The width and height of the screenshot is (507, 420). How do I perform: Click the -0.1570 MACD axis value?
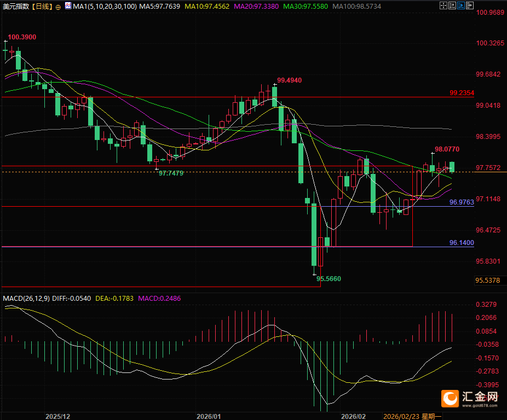[488, 358]
